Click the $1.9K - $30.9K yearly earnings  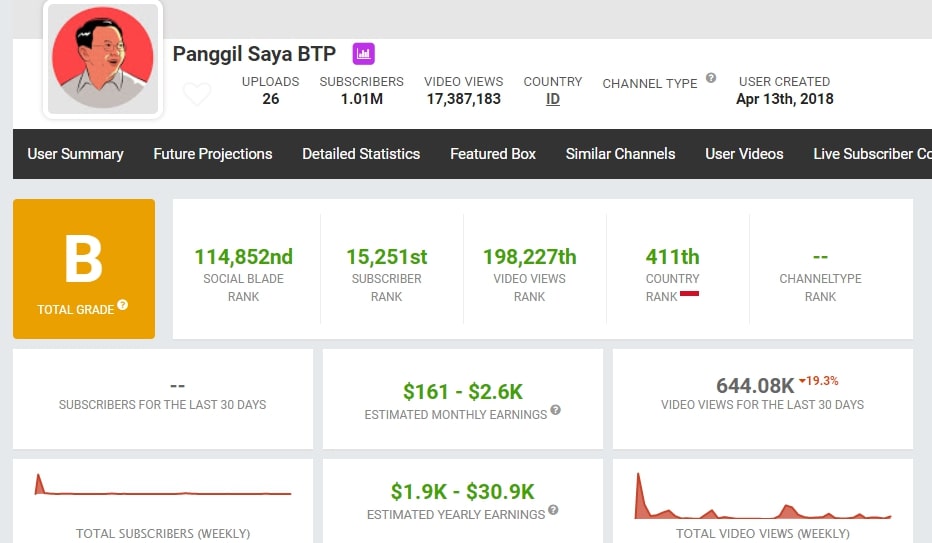coord(462,491)
